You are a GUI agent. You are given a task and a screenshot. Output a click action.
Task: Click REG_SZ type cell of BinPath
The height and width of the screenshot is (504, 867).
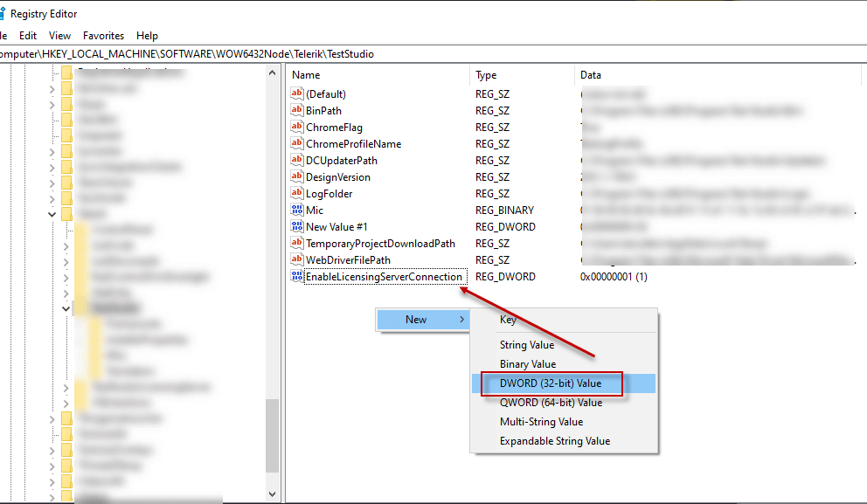(x=492, y=111)
